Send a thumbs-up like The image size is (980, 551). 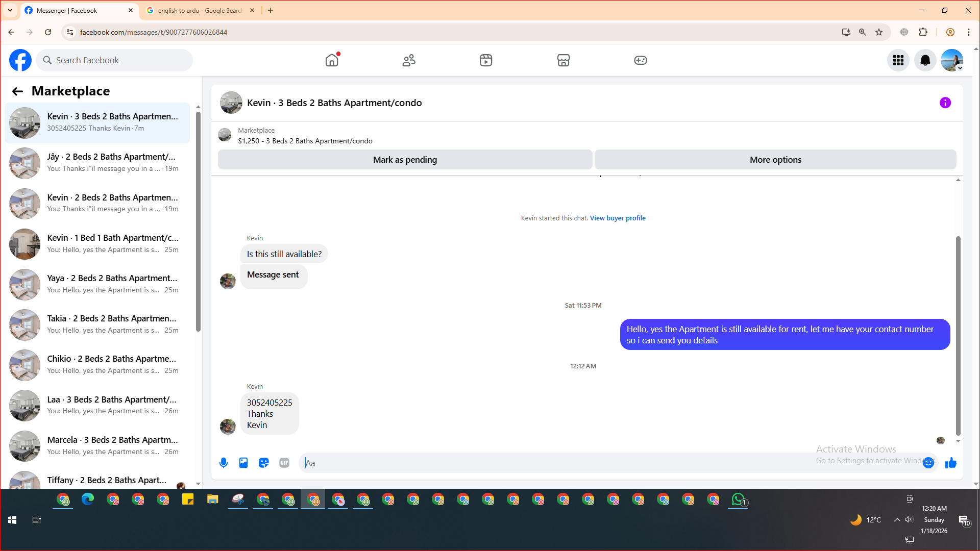pos(950,463)
